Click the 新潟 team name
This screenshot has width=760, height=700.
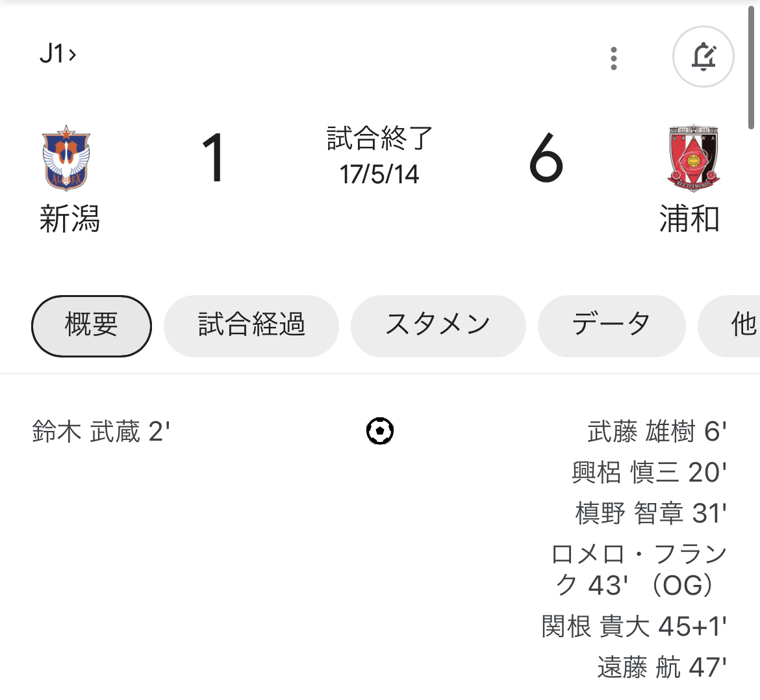coord(70,219)
